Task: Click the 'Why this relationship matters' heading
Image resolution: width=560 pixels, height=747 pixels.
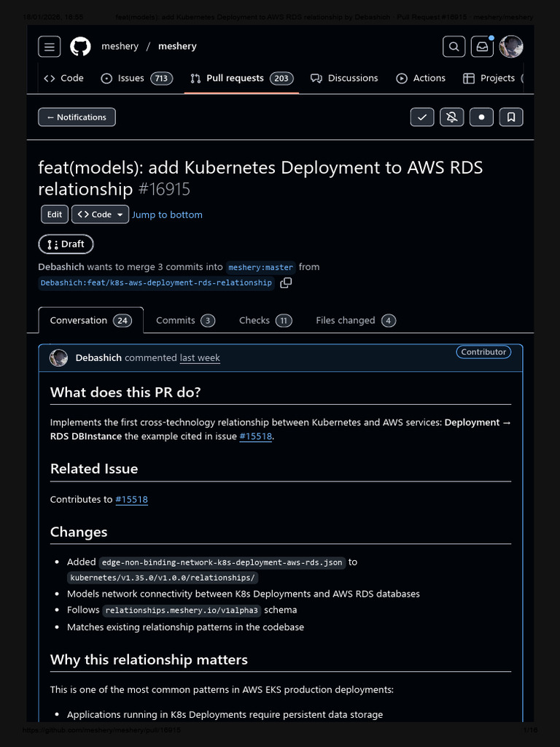Action: click(x=149, y=659)
